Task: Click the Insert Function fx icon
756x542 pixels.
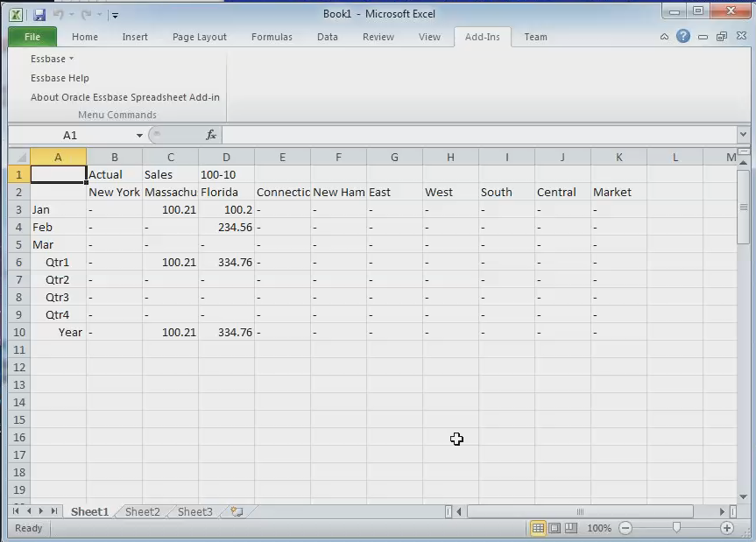Action: coord(211,136)
